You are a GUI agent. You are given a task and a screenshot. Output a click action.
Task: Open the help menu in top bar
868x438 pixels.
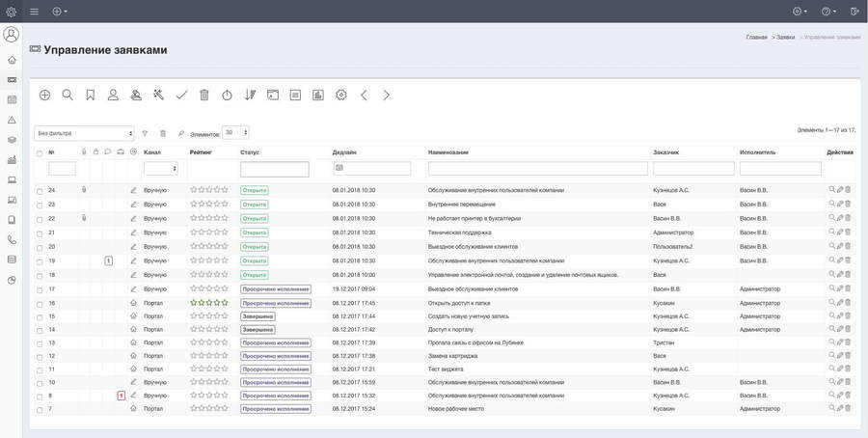point(827,12)
